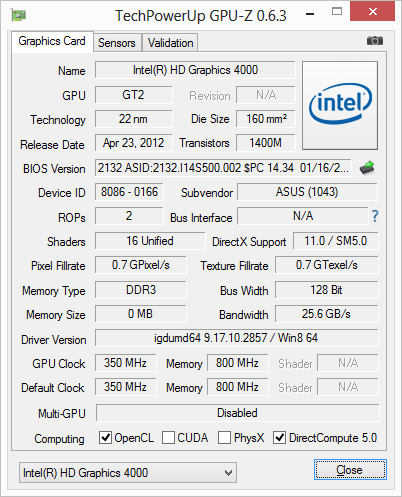Click the Bus Interface question mark
The height and width of the screenshot is (497, 402).
coord(375,216)
